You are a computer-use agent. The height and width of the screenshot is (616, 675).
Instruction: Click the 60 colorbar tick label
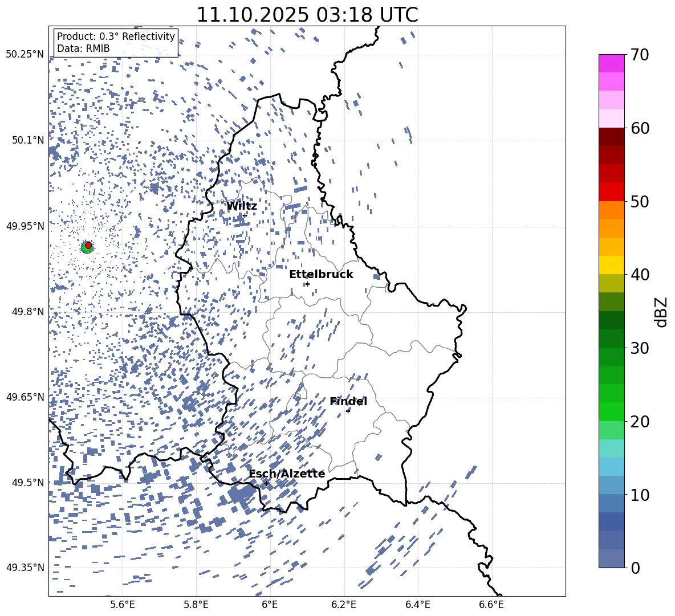640,128
